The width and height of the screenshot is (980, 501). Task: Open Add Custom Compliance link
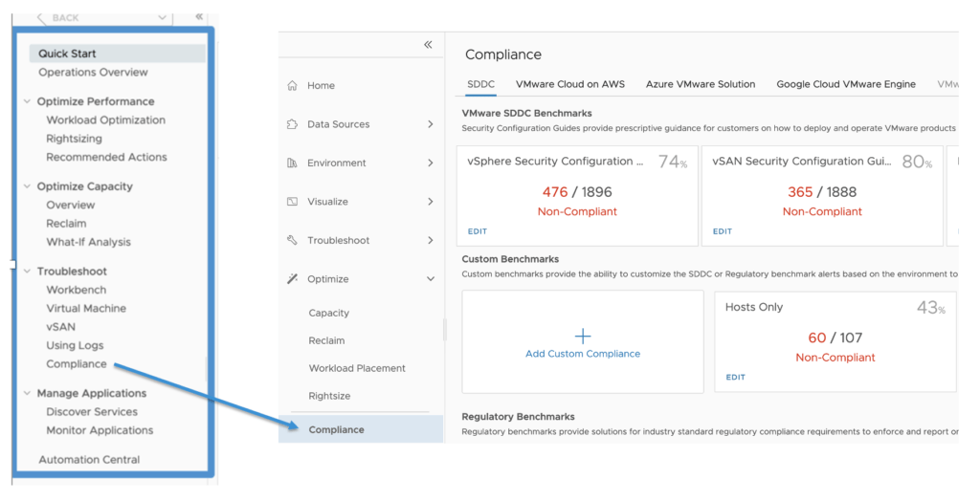(582, 354)
